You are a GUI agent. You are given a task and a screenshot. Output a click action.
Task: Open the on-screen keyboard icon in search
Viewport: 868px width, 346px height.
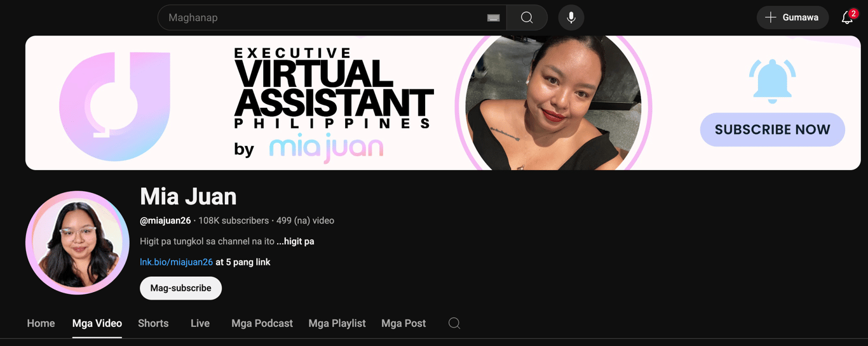click(x=493, y=18)
